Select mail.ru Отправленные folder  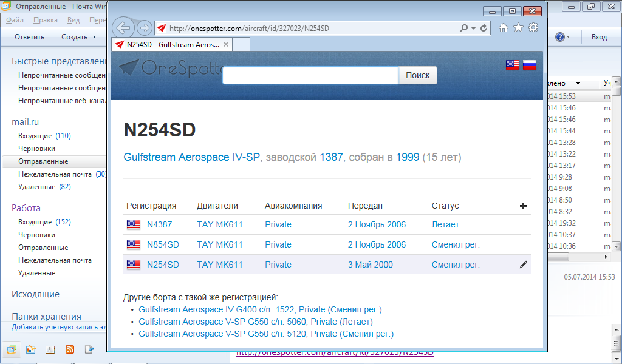(54, 161)
